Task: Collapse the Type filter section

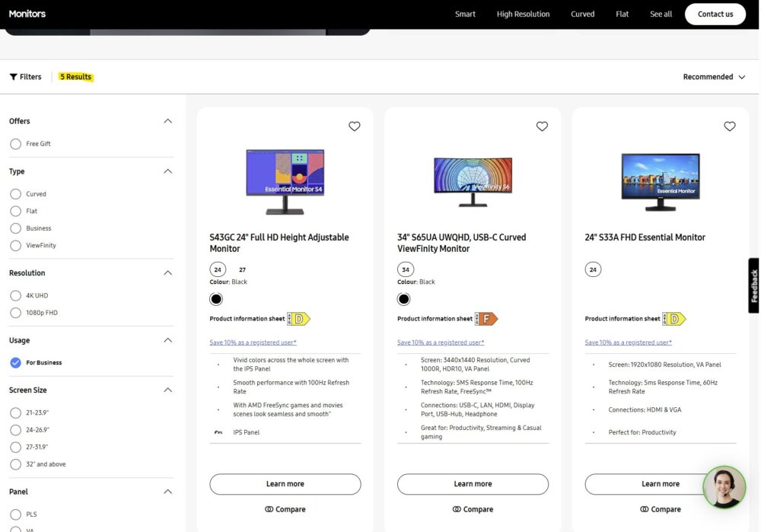Action: coord(168,171)
